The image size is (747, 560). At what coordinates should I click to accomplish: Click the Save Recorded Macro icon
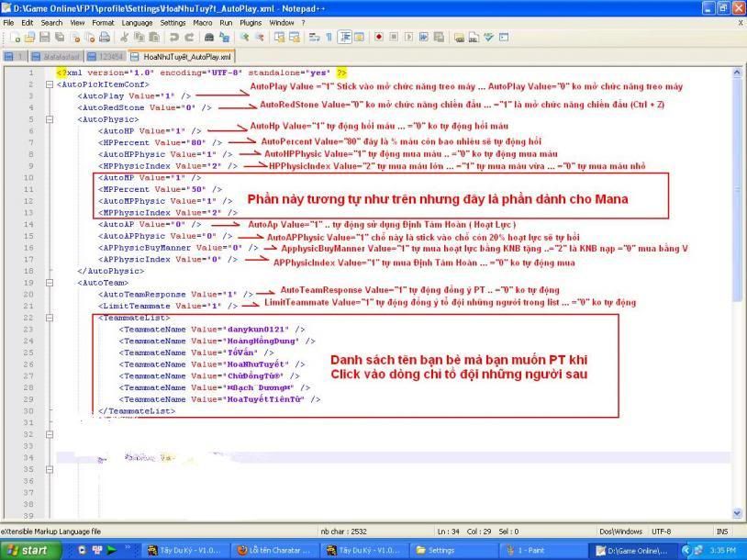439,37
